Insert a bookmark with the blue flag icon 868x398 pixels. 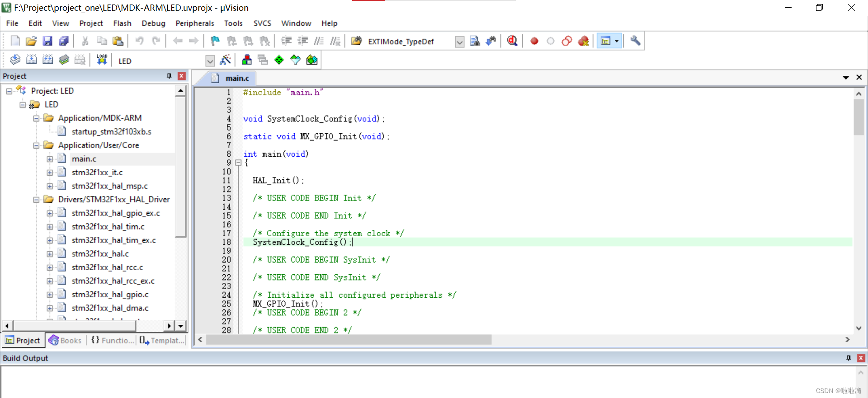pyautogui.click(x=215, y=41)
